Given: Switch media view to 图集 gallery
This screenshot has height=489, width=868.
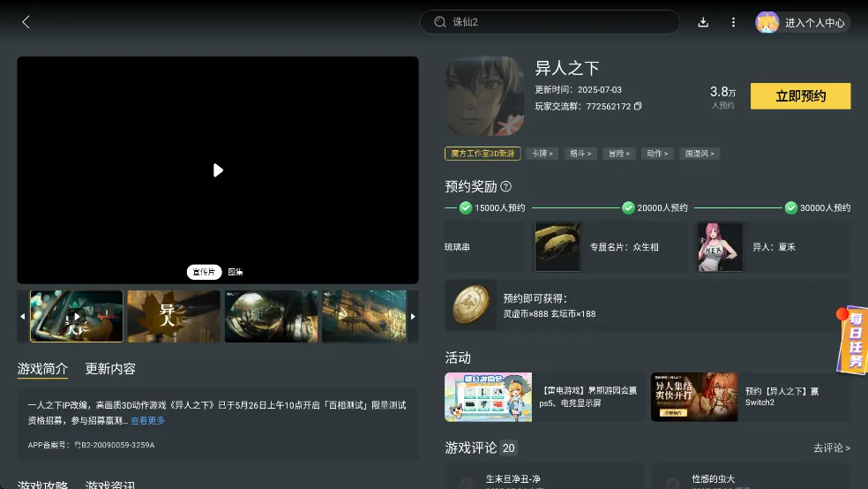Looking at the screenshot, I should 236,272.
